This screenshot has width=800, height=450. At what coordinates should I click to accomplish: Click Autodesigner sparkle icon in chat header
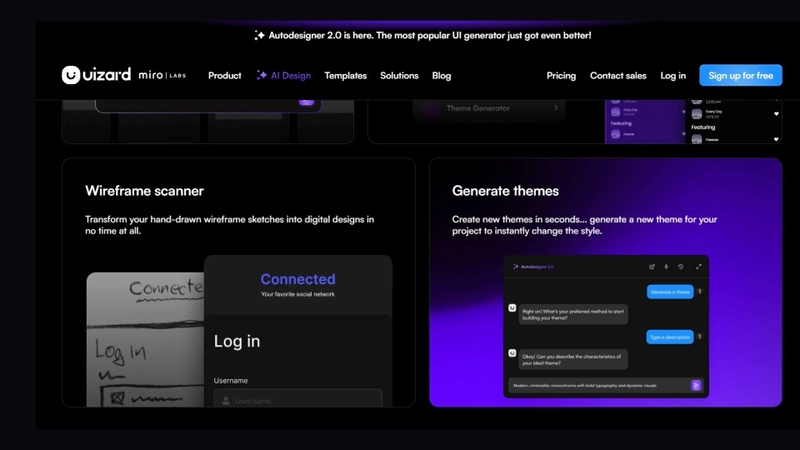coord(516,266)
